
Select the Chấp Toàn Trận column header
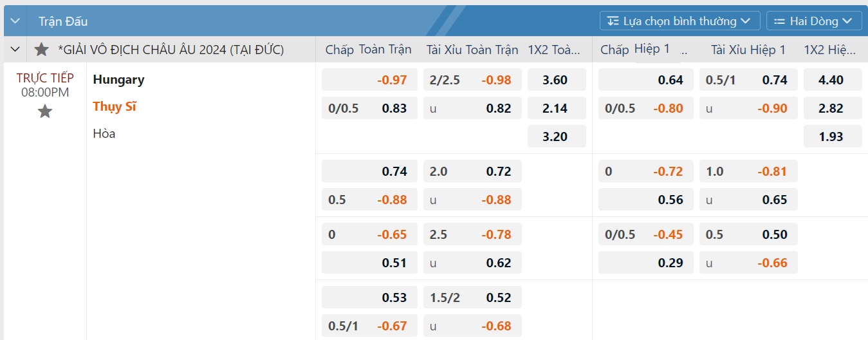[x=369, y=50]
